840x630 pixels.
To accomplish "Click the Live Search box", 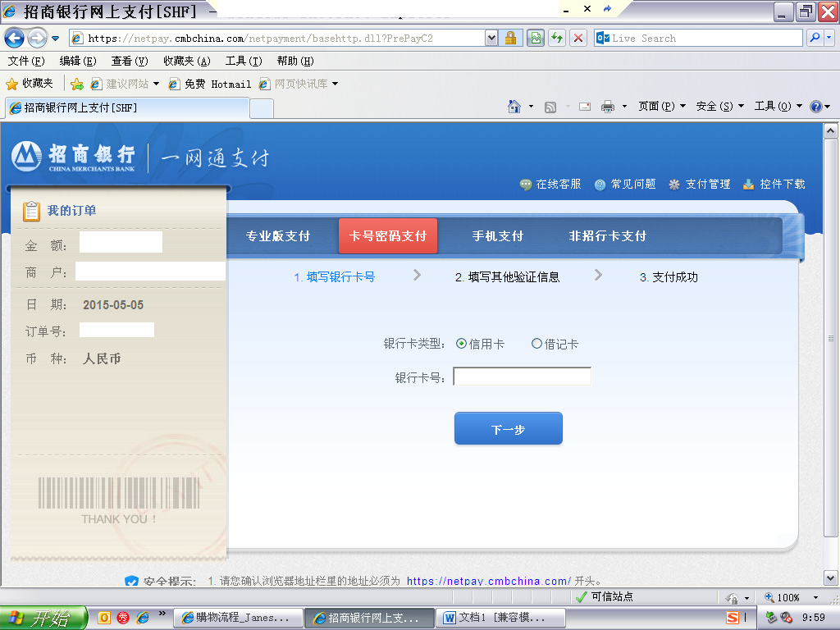I will pos(698,38).
